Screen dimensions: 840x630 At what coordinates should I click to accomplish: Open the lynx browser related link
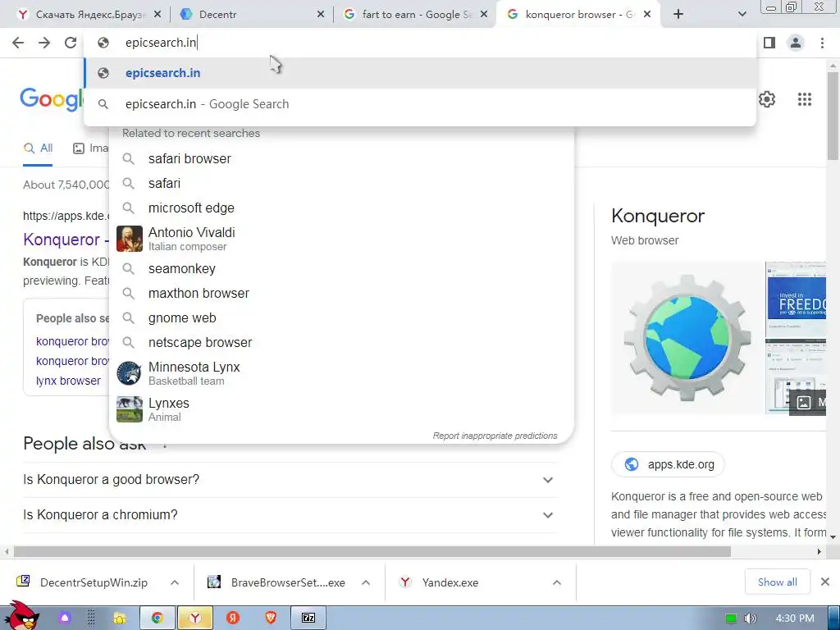68,381
